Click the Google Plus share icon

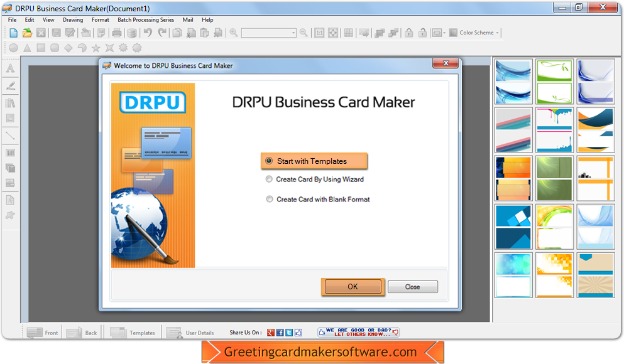271,333
